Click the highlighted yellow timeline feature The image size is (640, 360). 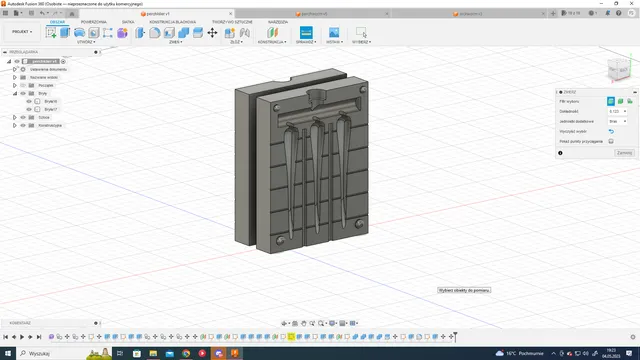291,337
